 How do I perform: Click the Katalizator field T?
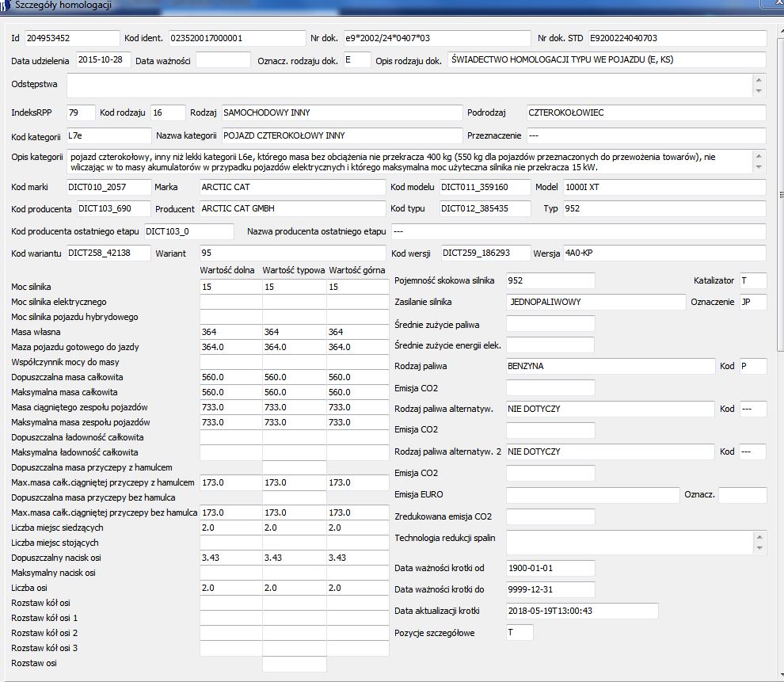[x=753, y=280]
